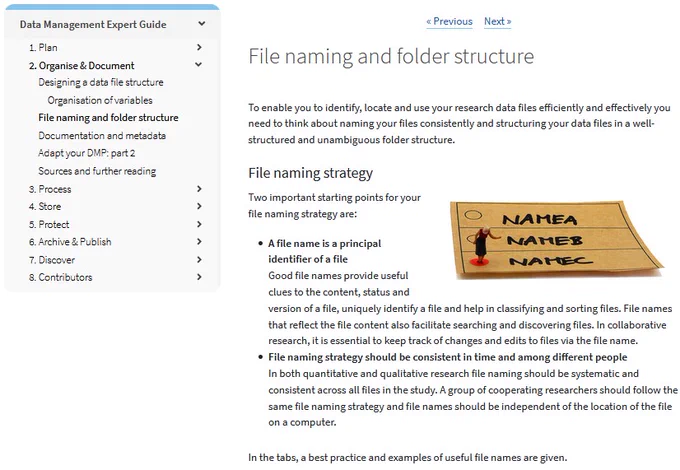The image size is (680, 470).
Task: Click the File naming and folder structure heading
Action: [x=391, y=56]
